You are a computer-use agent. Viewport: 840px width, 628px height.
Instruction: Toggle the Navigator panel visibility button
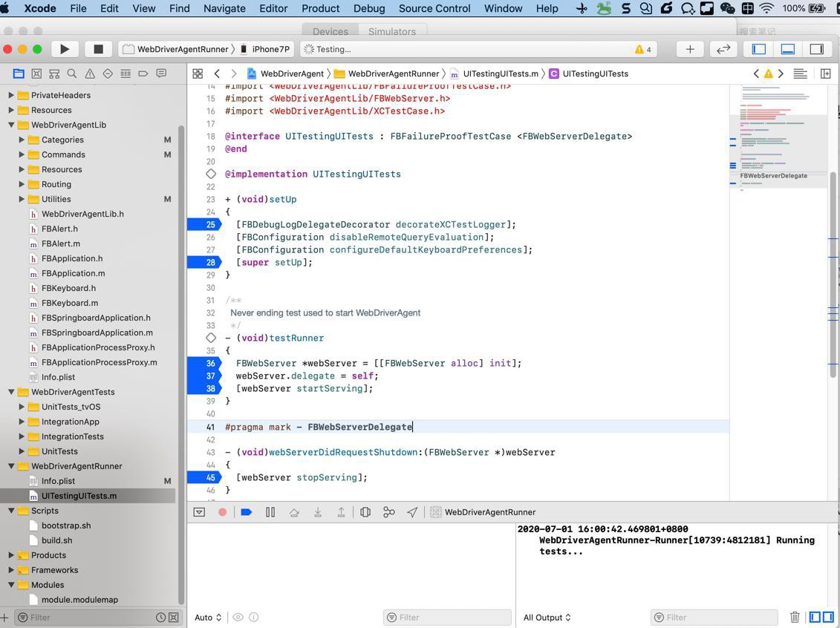(759, 49)
